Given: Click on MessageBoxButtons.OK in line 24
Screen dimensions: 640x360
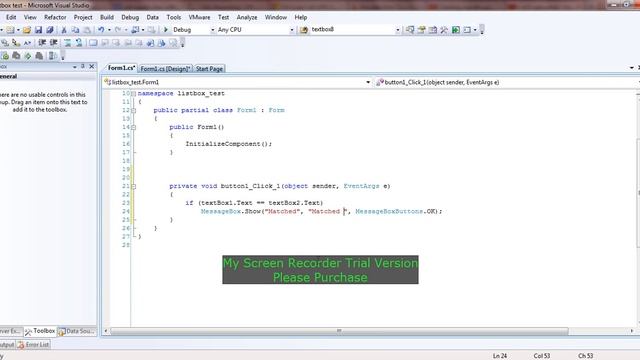Looking at the screenshot, I should pyautogui.click(x=396, y=211).
